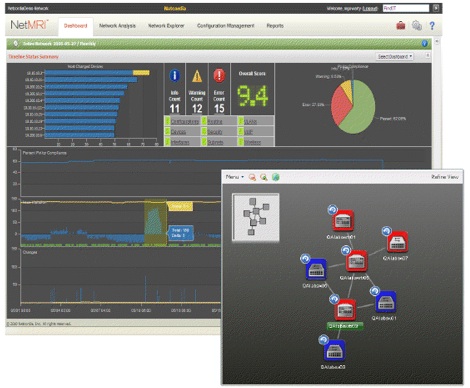470x388 pixels.
Task: Toggle the green Interfaces status check
Action: click(x=167, y=142)
